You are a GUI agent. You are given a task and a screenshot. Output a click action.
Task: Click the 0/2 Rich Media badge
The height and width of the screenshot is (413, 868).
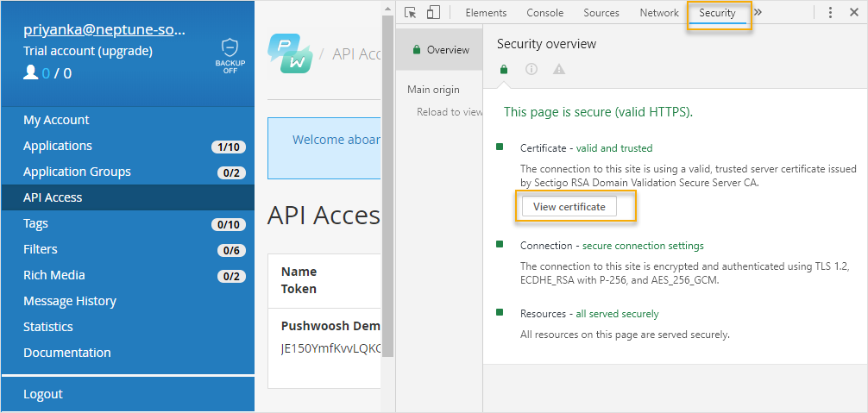tap(231, 277)
